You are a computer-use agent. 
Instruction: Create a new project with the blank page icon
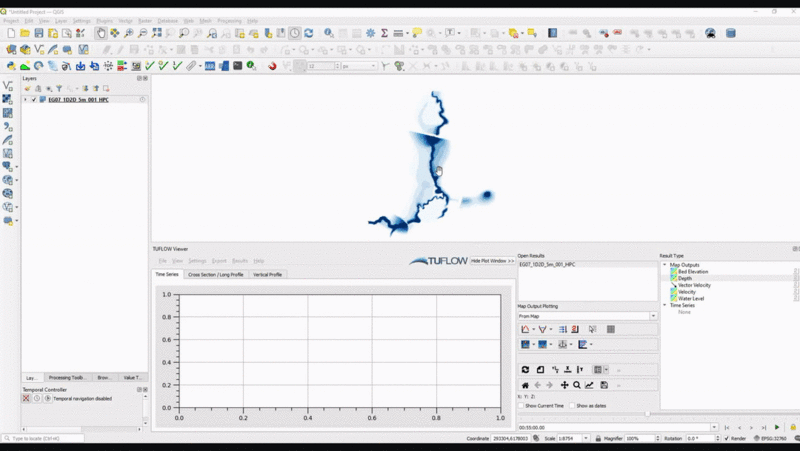[11, 33]
